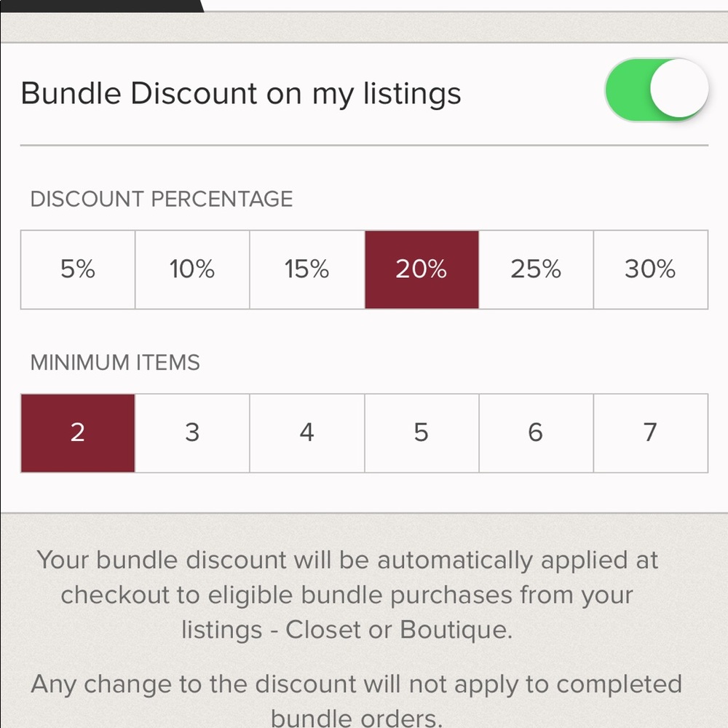This screenshot has height=728, width=728.
Task: Select the 5% discount percentage
Action: coord(78,269)
